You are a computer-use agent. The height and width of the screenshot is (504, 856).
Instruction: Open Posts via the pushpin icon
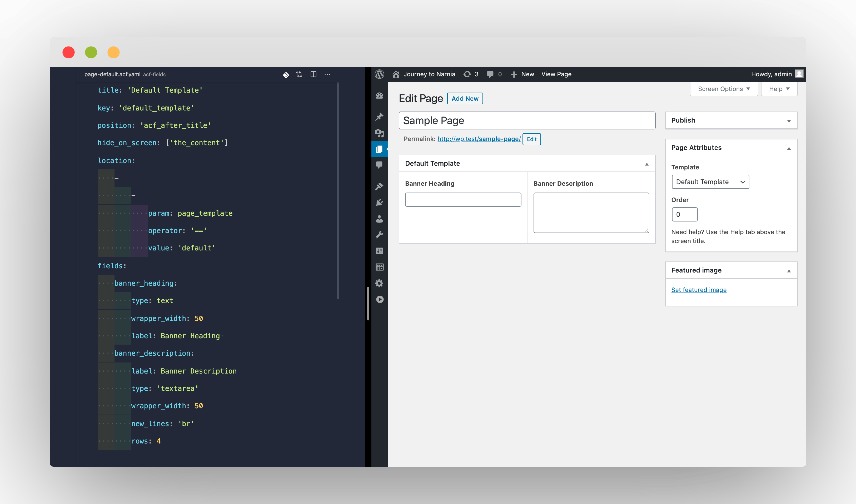tap(379, 117)
